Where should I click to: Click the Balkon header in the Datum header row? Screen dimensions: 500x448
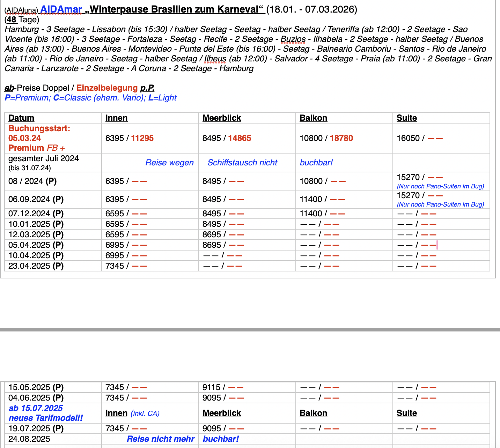[314, 118]
